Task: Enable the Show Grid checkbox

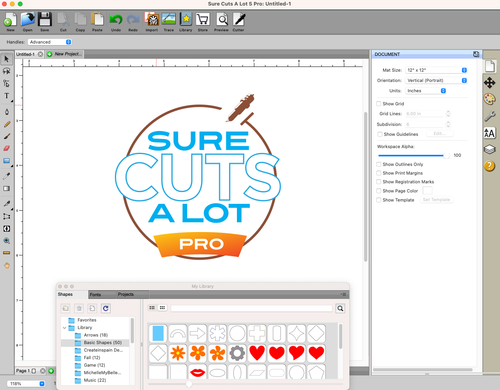Action: [379, 104]
